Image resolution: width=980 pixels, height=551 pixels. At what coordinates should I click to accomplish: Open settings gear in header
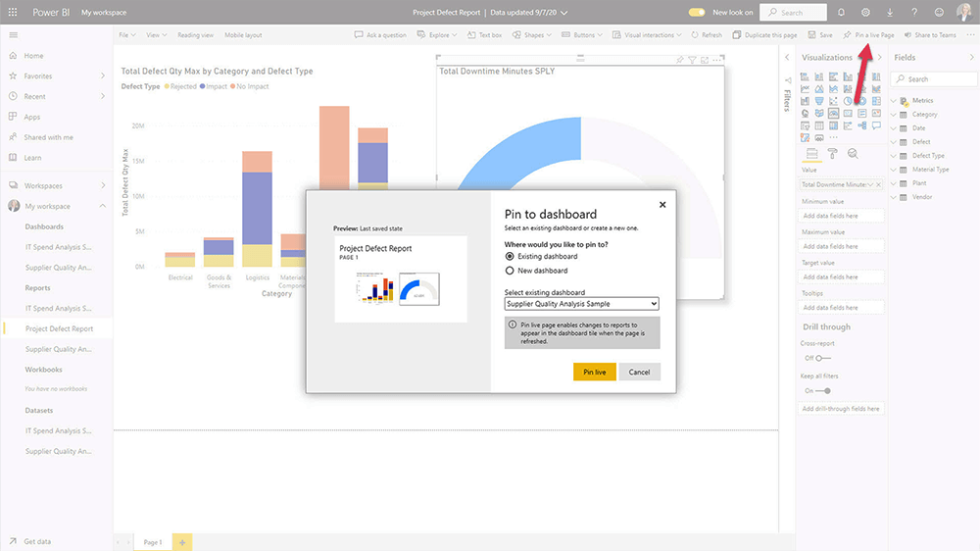coord(865,12)
